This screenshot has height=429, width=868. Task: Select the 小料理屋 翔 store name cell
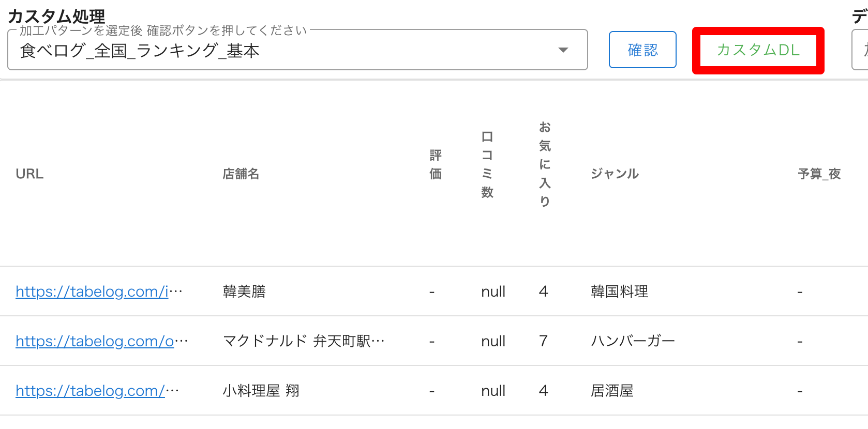click(261, 391)
